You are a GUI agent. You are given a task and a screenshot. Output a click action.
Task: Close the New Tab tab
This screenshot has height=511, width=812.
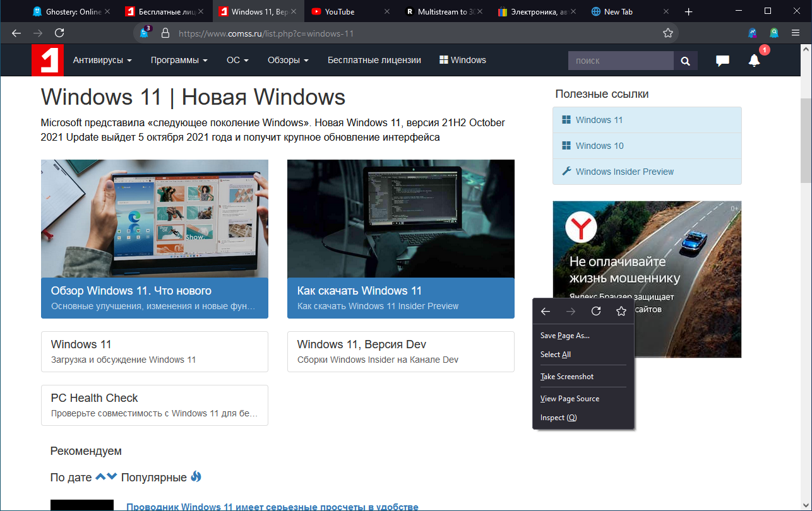[666, 11]
